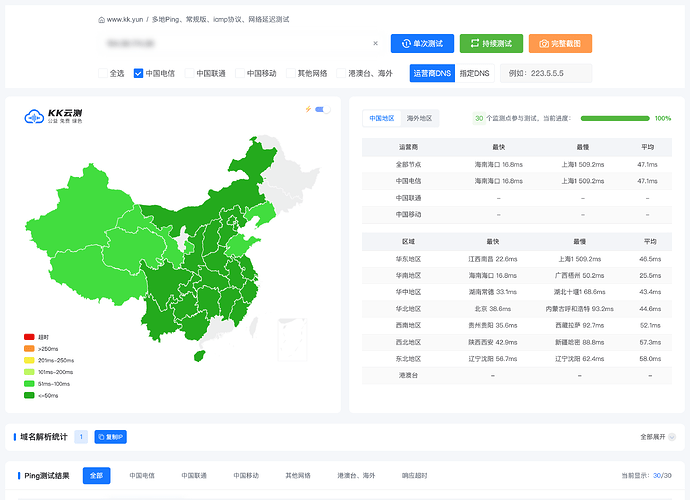Start 持续测试 continuous testing
Image resolution: width=690 pixels, height=500 pixels.
tap(492, 44)
